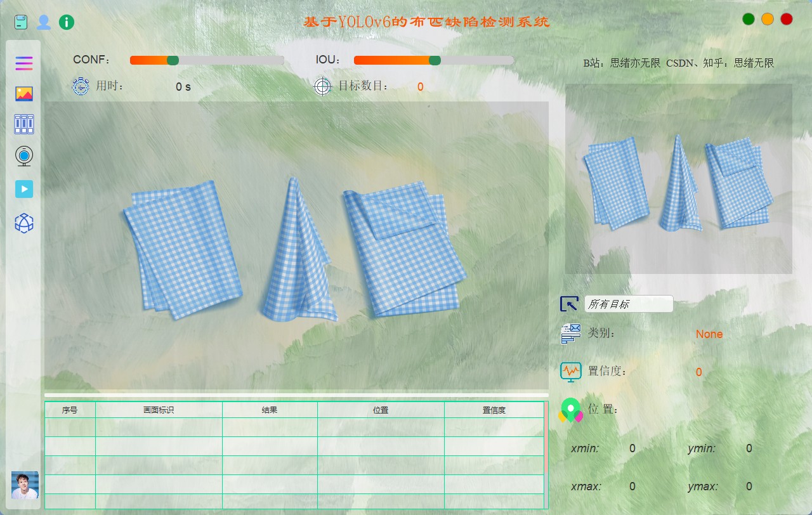
Task: Select the video play icon in sidebar
Action: pyautogui.click(x=24, y=189)
